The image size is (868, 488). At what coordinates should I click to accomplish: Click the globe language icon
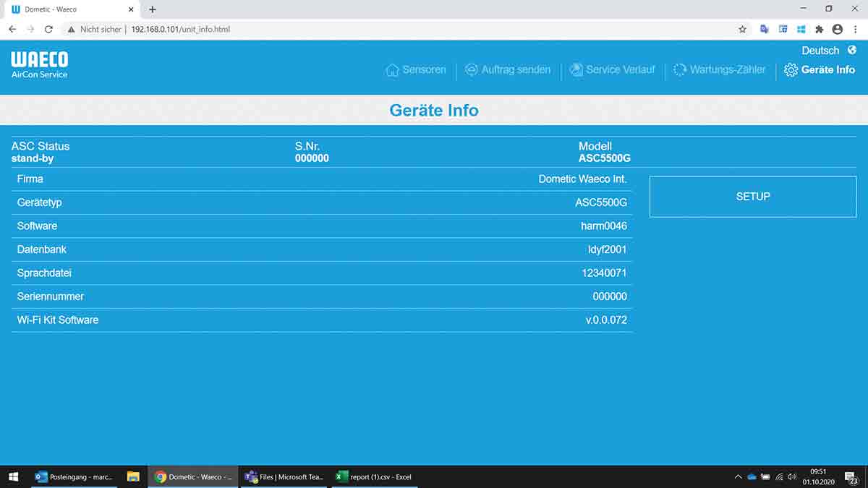852,50
